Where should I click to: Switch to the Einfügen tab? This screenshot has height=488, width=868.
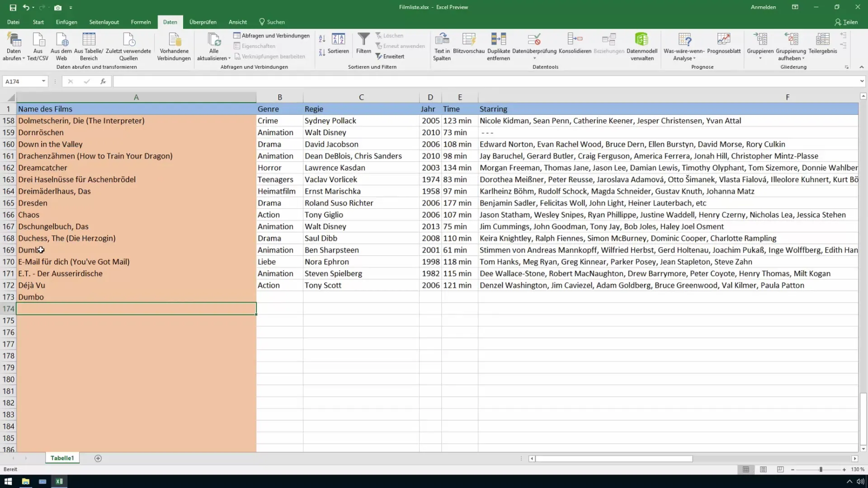pyautogui.click(x=66, y=22)
